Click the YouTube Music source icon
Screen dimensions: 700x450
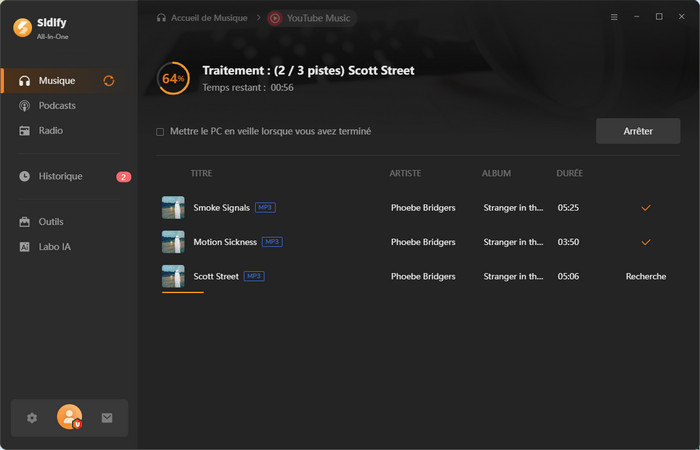coord(275,18)
